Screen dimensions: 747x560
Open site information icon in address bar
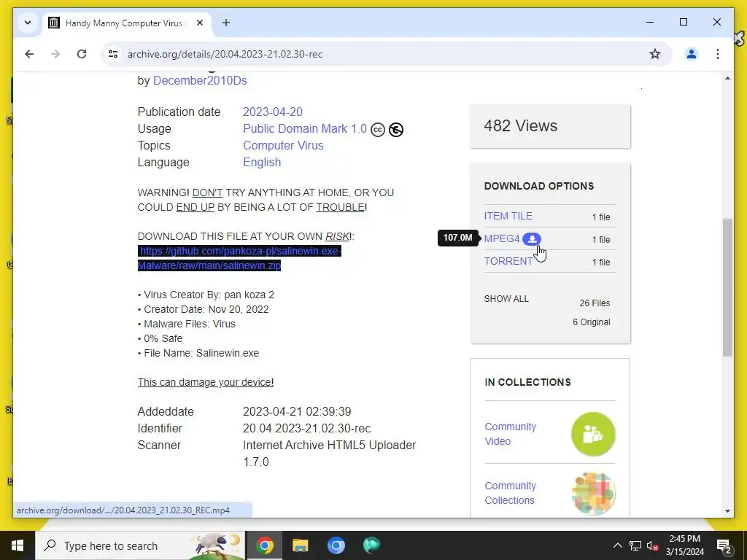tap(113, 54)
